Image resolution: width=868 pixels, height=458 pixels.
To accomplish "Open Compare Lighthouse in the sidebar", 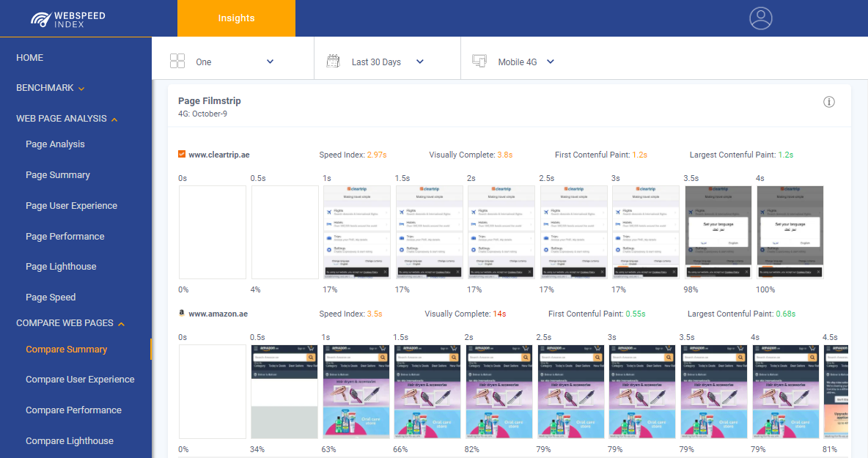I will 70,441.
